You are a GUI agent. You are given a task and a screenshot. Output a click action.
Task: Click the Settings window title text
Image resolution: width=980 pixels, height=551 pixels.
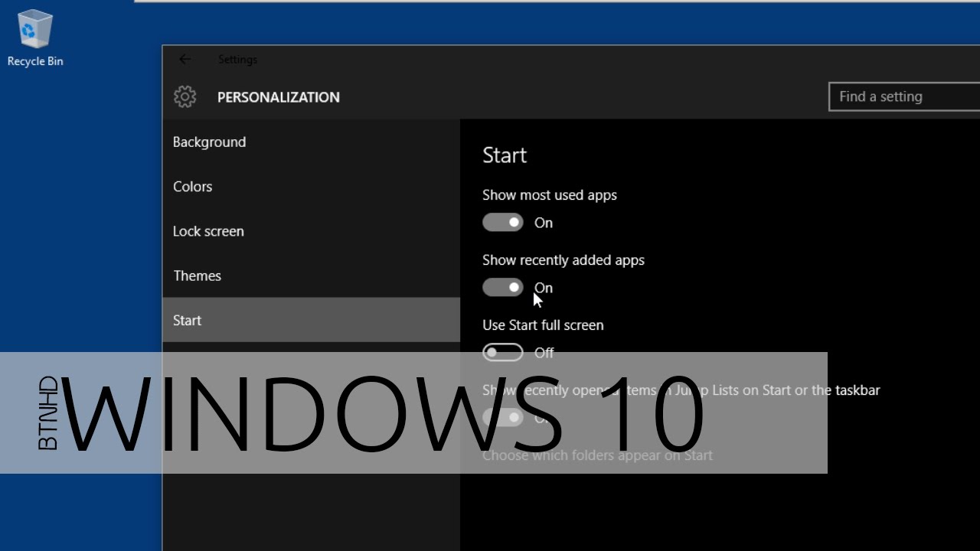[x=237, y=59]
